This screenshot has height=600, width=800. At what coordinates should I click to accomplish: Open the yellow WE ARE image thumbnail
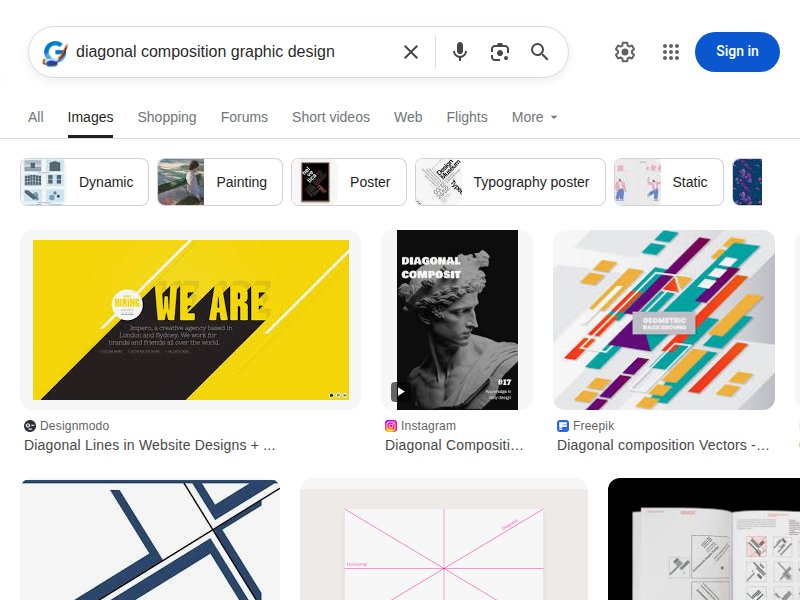point(190,319)
